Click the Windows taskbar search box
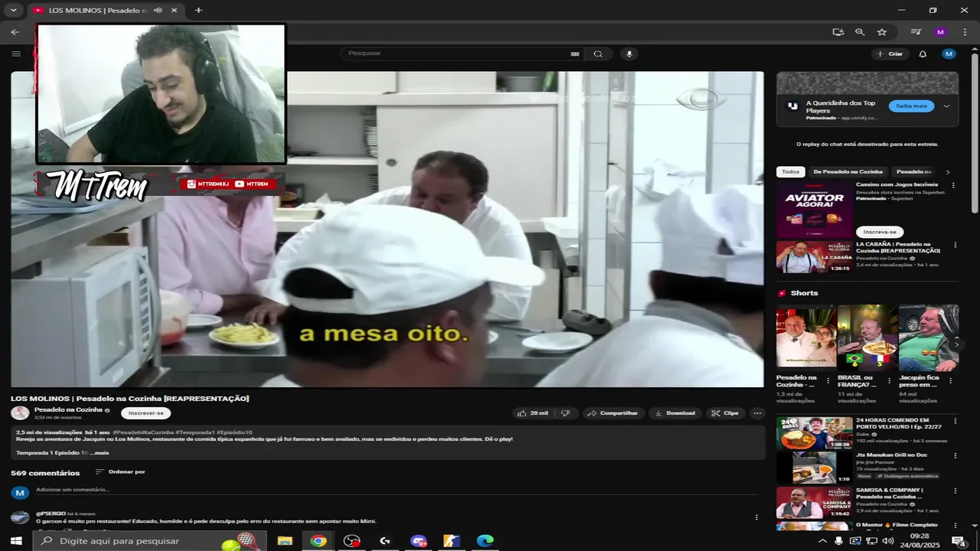This screenshot has height=551, width=980. pyautogui.click(x=150, y=541)
